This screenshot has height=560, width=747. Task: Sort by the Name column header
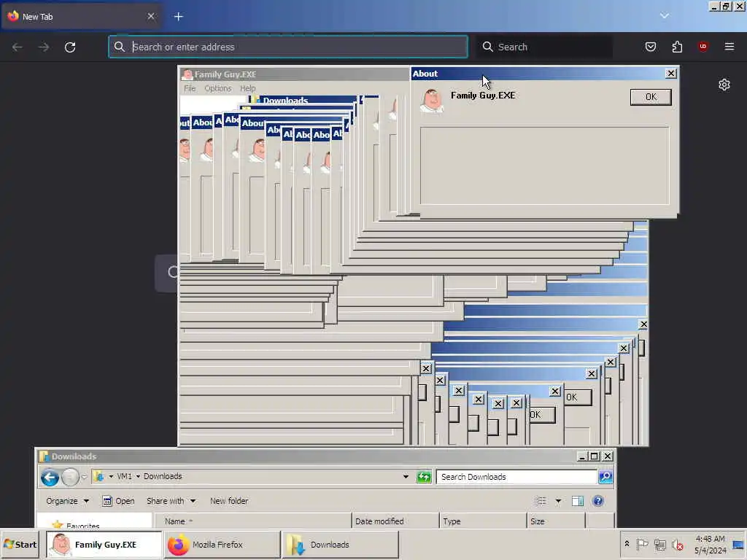pyautogui.click(x=252, y=521)
